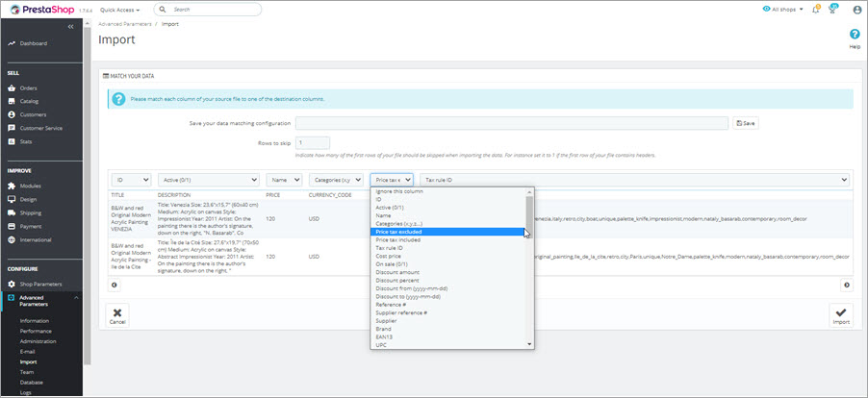Focus the data matching configuration name field

click(x=512, y=123)
